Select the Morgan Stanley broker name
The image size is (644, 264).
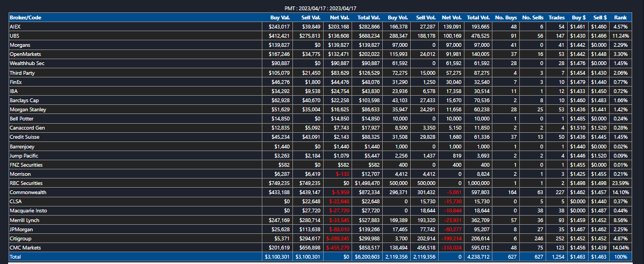click(x=27, y=110)
